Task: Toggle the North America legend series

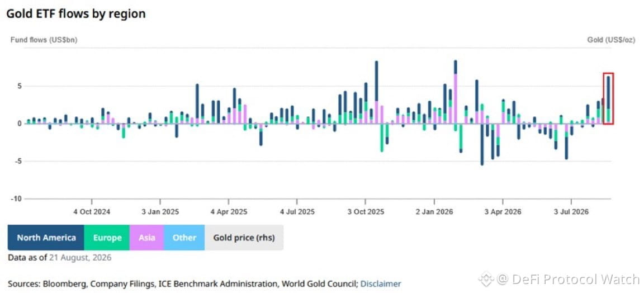Action: (x=46, y=238)
